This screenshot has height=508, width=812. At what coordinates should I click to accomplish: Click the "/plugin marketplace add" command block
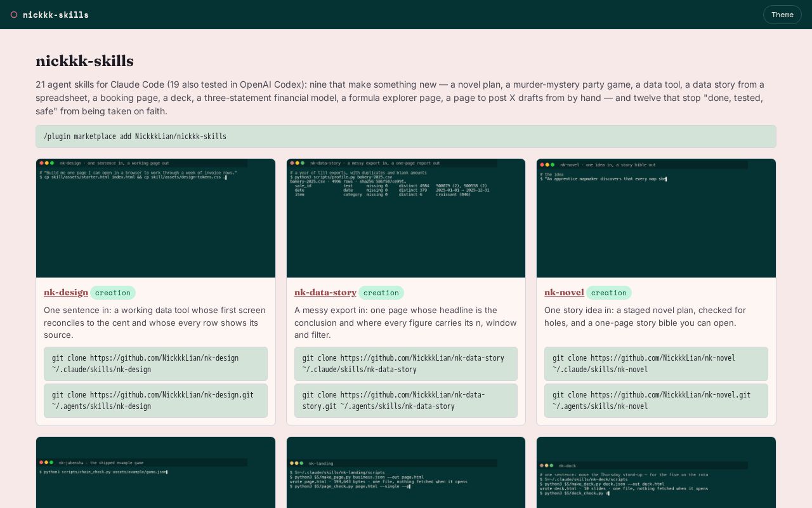[406, 137]
